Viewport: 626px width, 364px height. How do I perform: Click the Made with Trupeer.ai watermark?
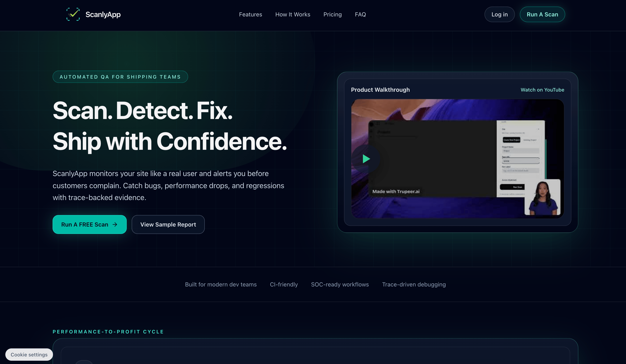point(396,192)
